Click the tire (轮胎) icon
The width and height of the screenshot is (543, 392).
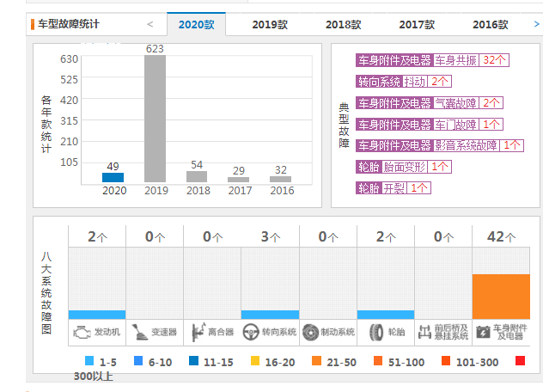click(376, 332)
